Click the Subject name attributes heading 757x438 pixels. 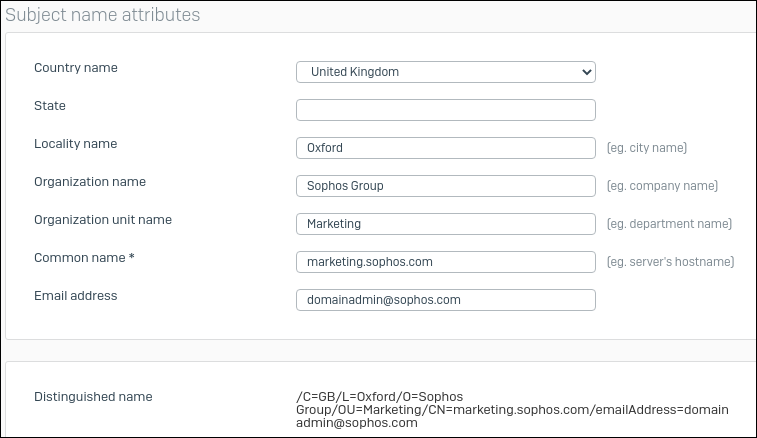103,15
